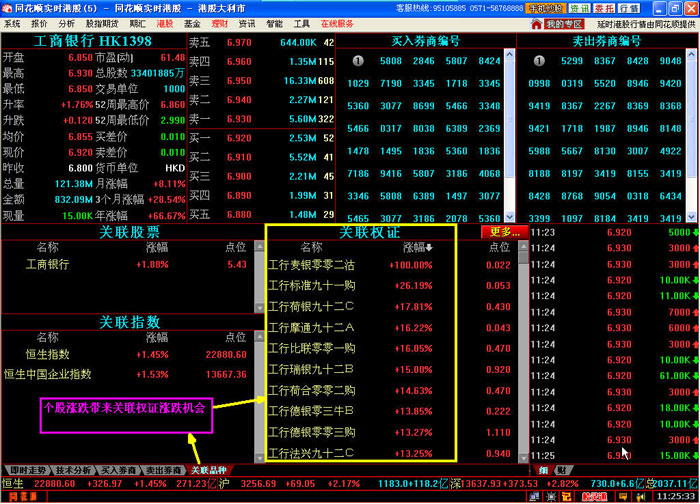This screenshot has width=700, height=504.
Task: Open the 委托 trading button
Action: point(606,7)
